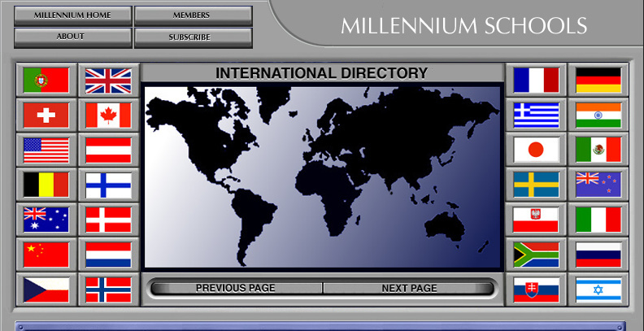The width and height of the screenshot is (644, 331).
Task: Choose the Greece flag
Action: [x=536, y=115]
